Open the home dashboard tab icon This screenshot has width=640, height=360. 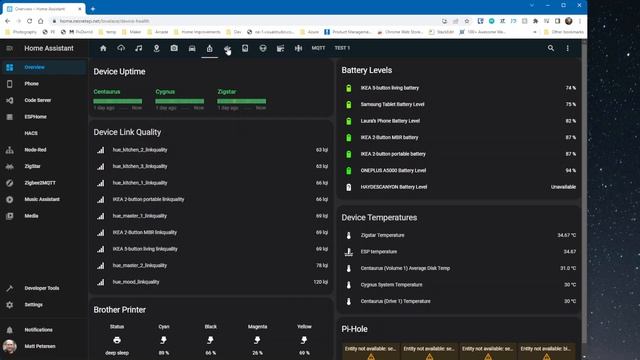[103, 48]
